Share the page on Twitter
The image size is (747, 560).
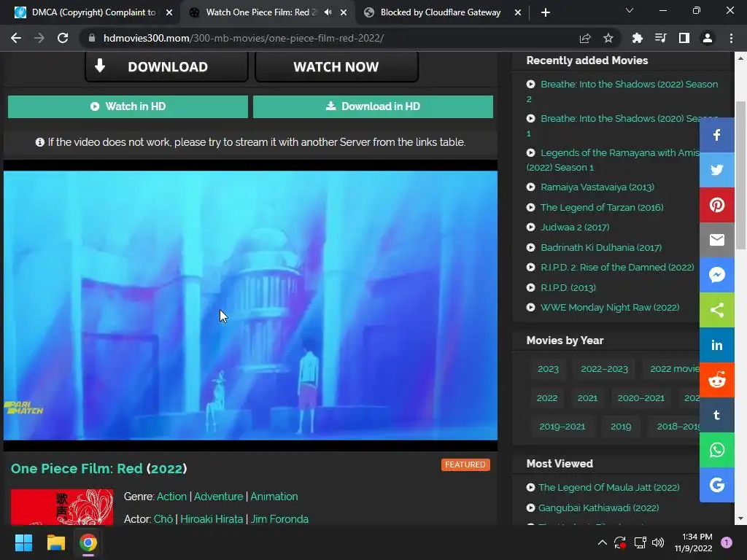(x=716, y=170)
